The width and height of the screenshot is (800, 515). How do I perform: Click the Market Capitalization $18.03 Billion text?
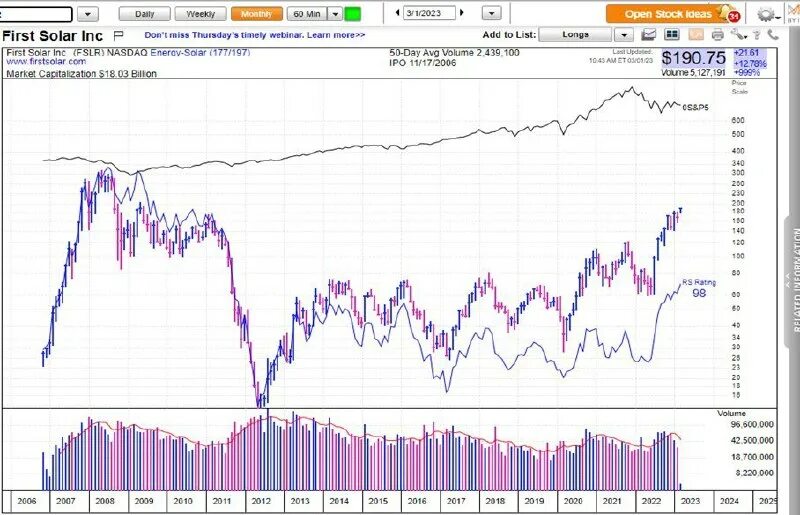click(x=81, y=73)
